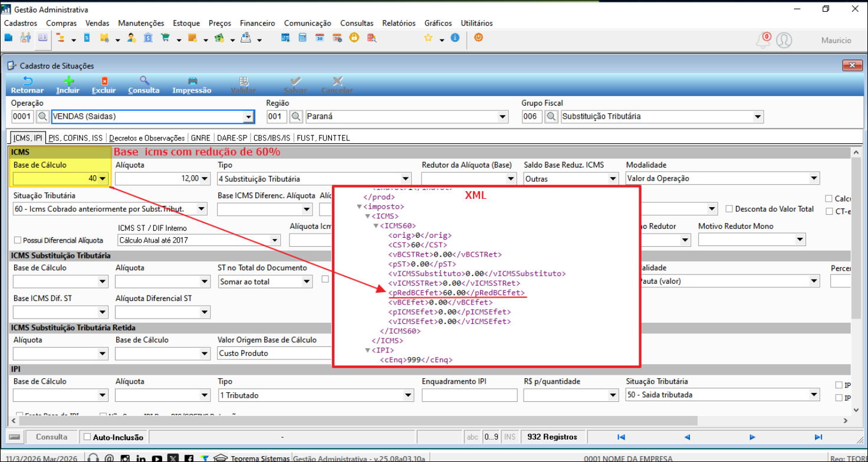
Task: Expand the Operação VENDAS (Saidas) dropdown
Action: [249, 117]
